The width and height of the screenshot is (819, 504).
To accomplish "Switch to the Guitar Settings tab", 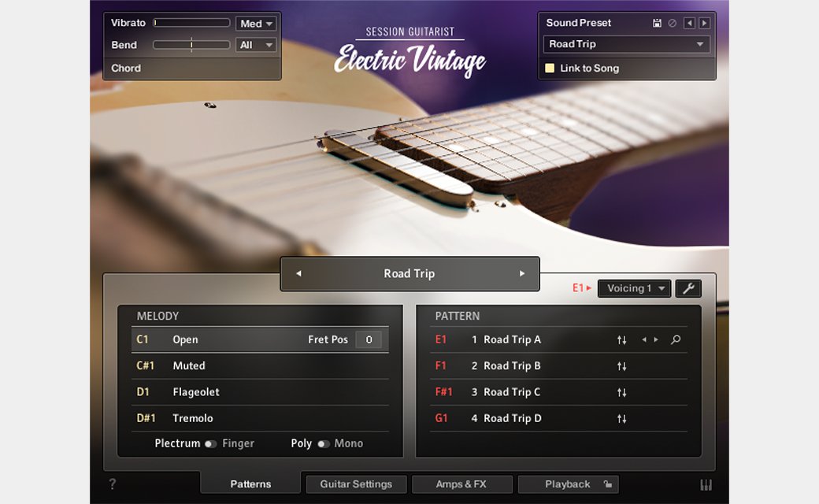I will 356,484.
